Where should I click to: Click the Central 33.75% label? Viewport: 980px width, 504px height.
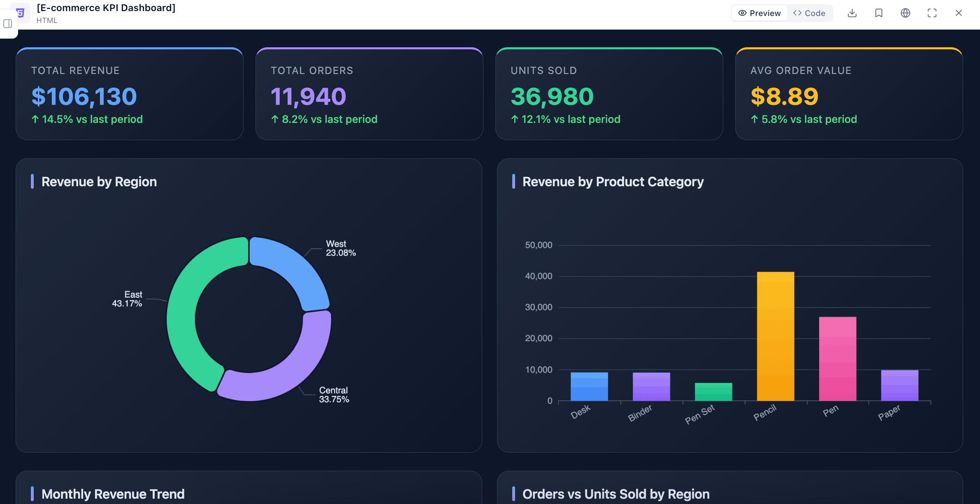click(x=334, y=395)
